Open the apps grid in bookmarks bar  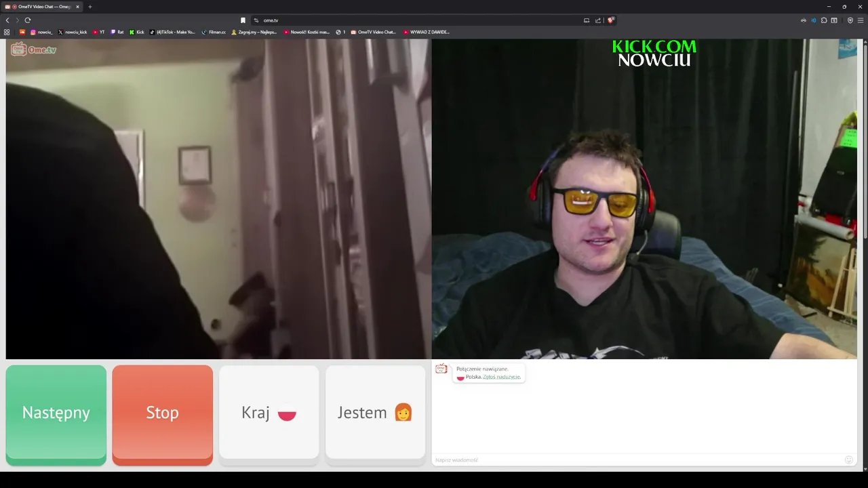tap(7, 32)
